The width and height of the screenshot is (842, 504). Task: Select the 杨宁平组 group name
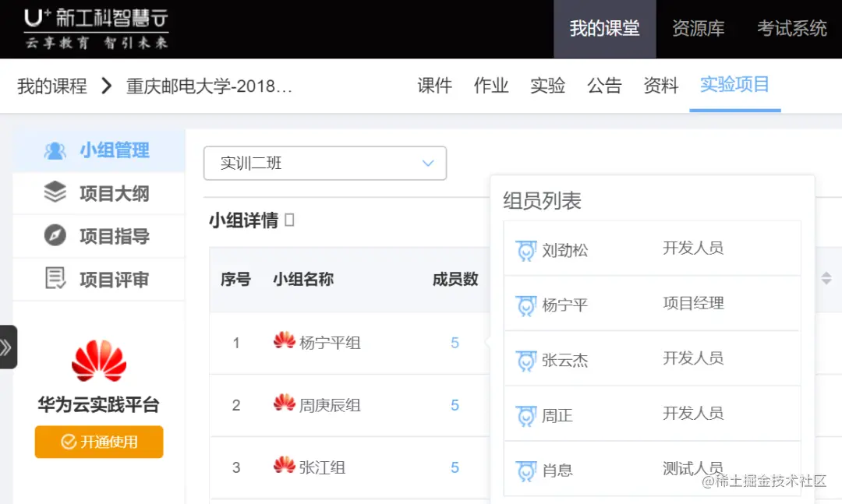(330, 343)
